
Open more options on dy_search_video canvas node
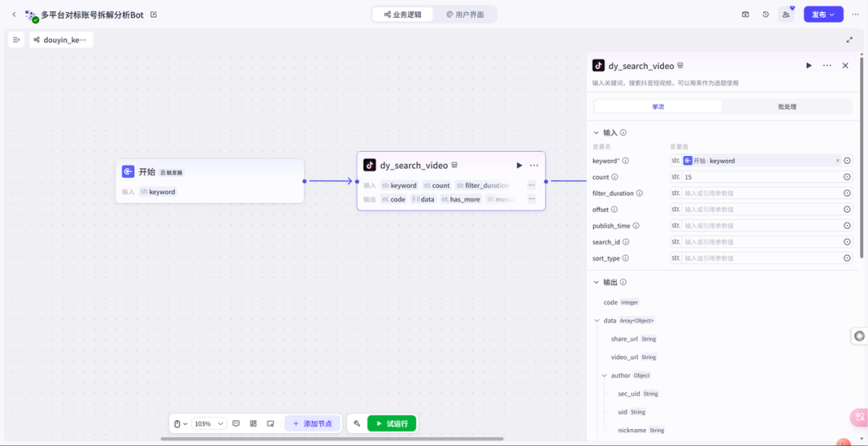(534, 165)
